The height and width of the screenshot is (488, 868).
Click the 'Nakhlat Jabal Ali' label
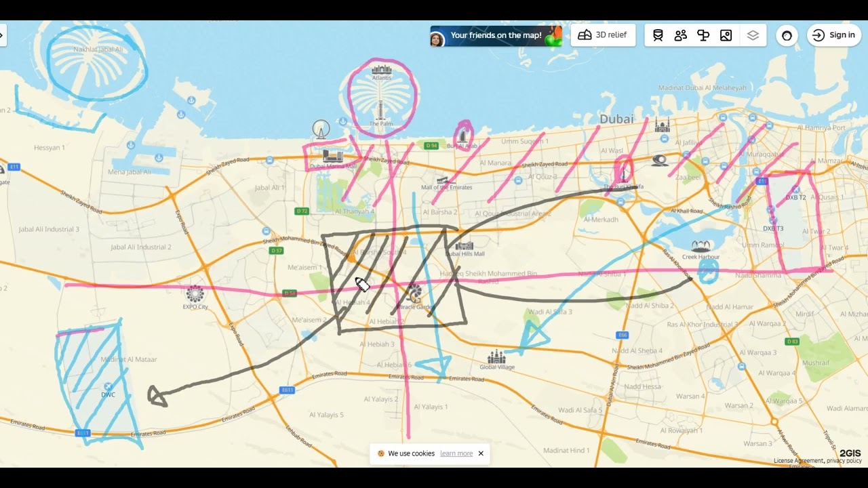pyautogui.click(x=98, y=49)
